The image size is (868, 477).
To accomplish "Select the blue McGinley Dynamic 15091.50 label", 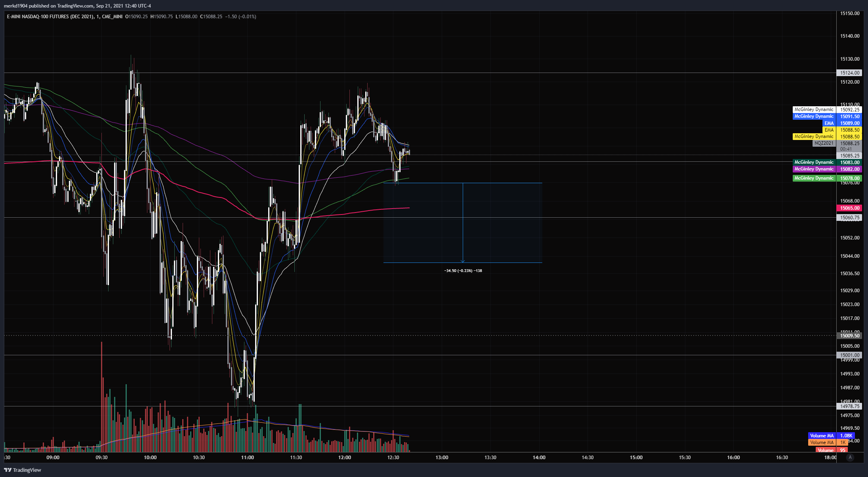I will 827,116.
